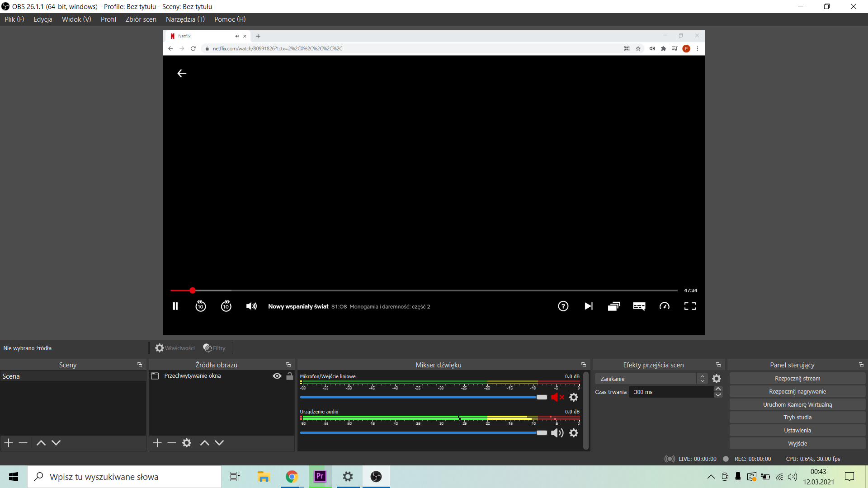Undock the Źródła obrazu panel

[x=288, y=365]
